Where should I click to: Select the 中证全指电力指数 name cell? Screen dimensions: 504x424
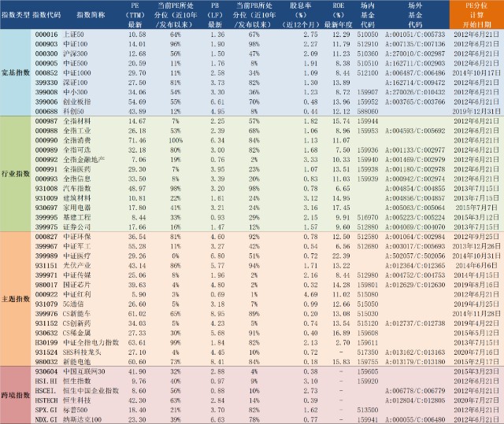pos(91,342)
